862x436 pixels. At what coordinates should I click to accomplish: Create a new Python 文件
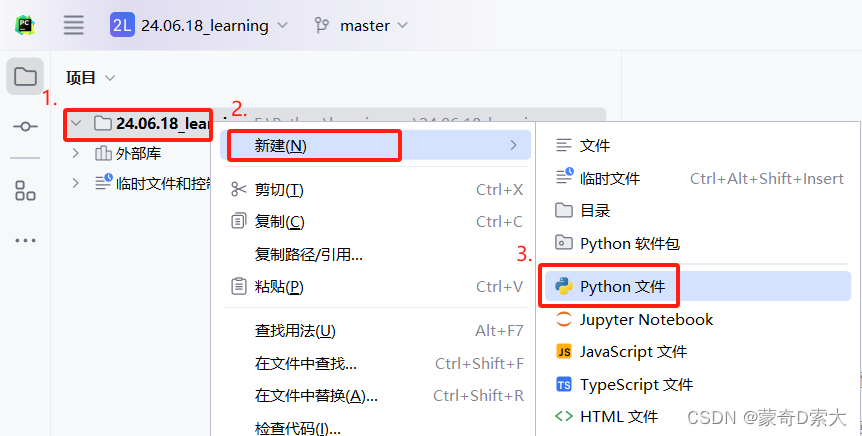pyautogui.click(x=698, y=286)
